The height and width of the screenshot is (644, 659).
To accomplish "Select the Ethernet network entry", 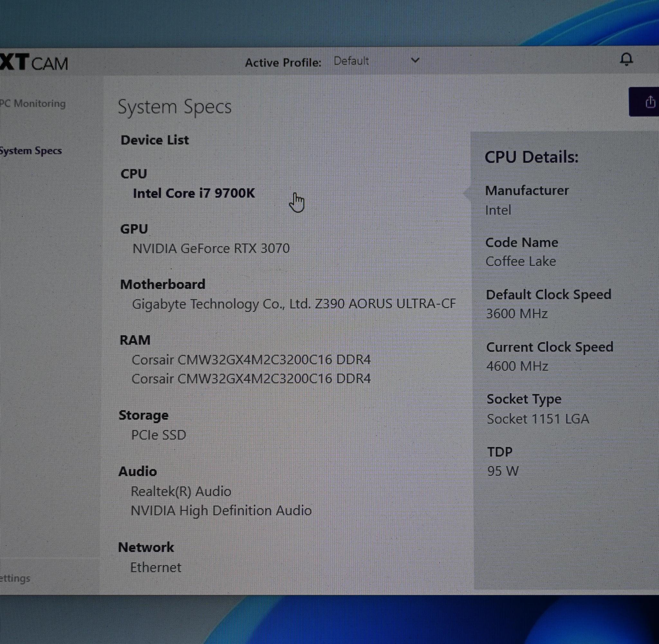I will [156, 568].
